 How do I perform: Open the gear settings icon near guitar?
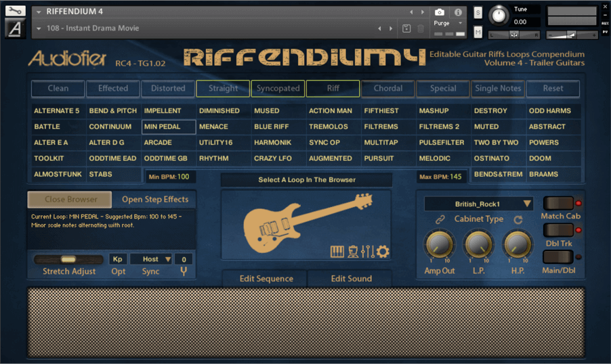point(383,252)
